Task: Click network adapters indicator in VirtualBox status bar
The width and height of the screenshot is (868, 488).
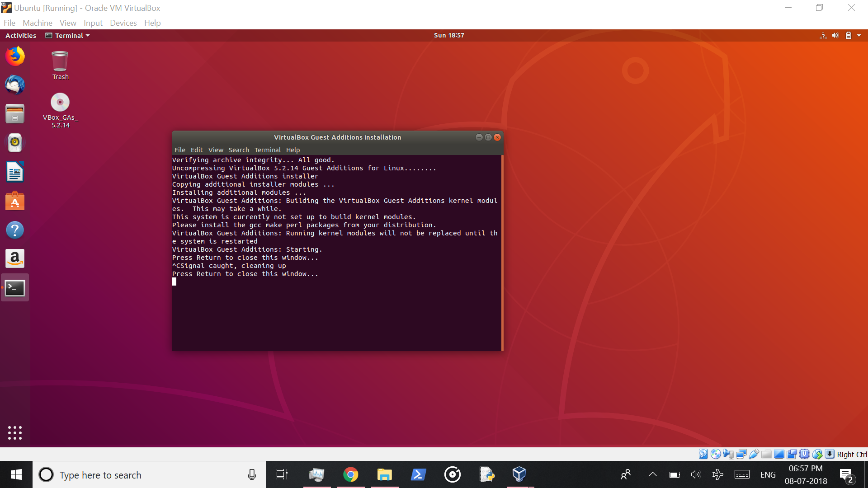Action: click(741, 454)
